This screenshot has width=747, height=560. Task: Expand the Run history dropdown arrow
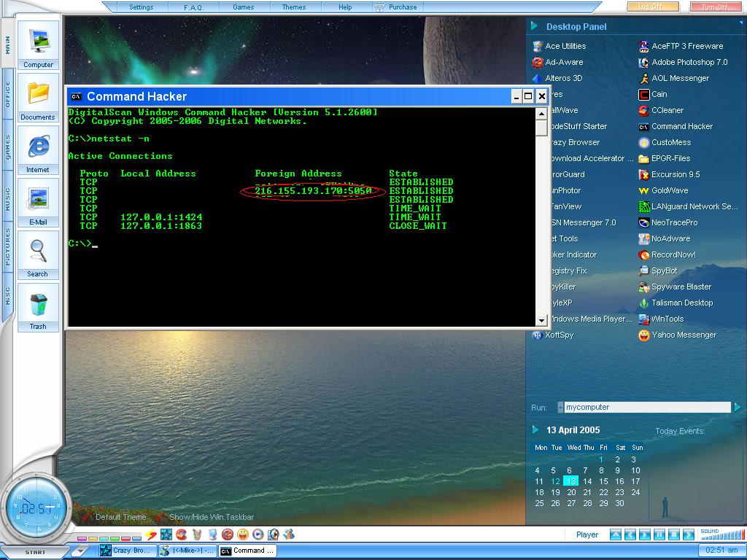point(560,408)
